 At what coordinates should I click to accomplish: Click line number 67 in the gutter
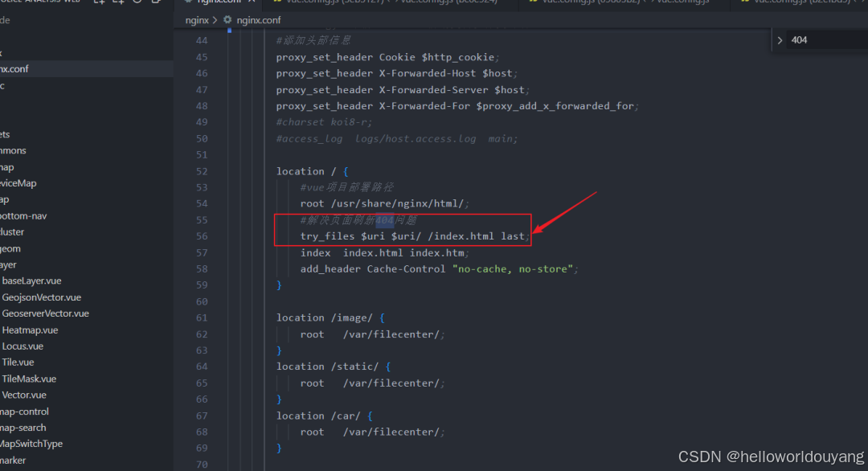202,416
